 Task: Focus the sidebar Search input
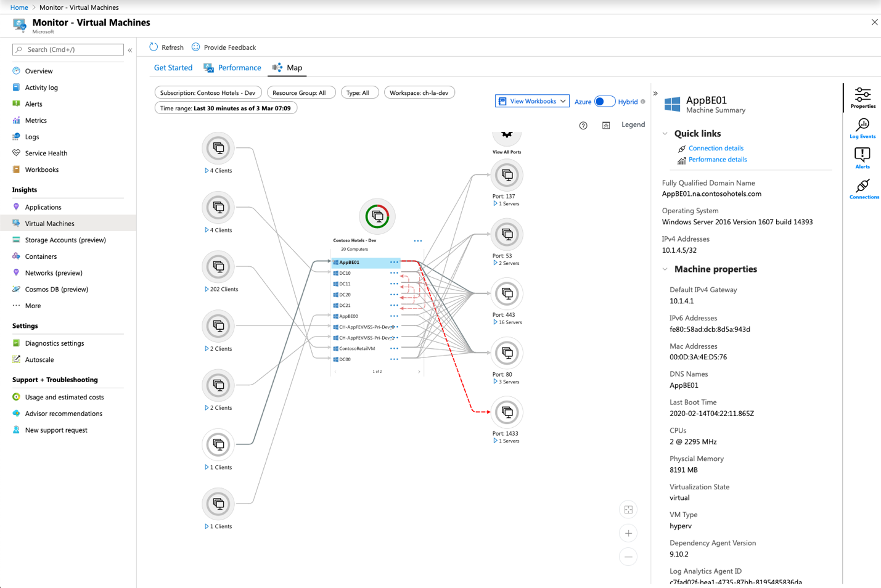point(68,49)
